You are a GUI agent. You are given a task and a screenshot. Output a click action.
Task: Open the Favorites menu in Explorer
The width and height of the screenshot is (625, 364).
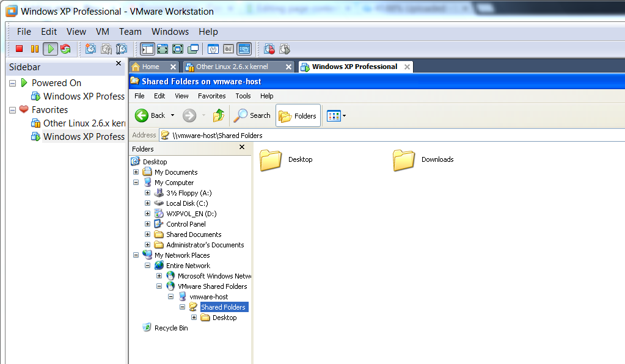pos(211,96)
